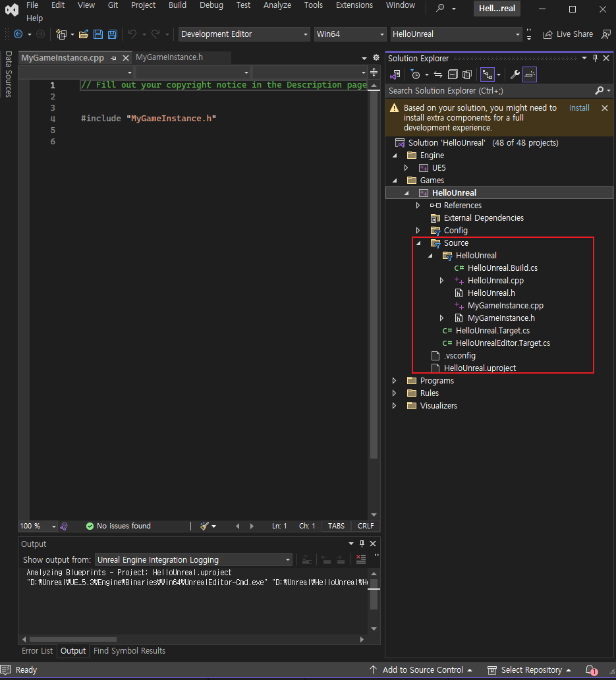Save the current file with Save icon
The width and height of the screenshot is (616, 680).
(98, 34)
